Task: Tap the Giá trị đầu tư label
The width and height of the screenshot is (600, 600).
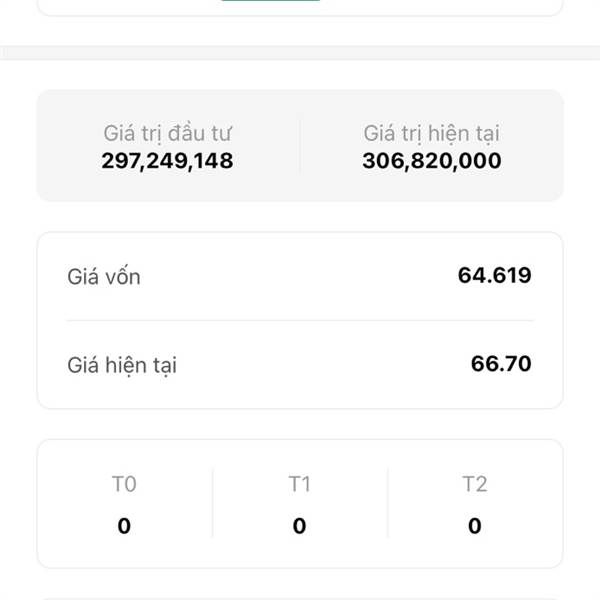Action: (167, 133)
